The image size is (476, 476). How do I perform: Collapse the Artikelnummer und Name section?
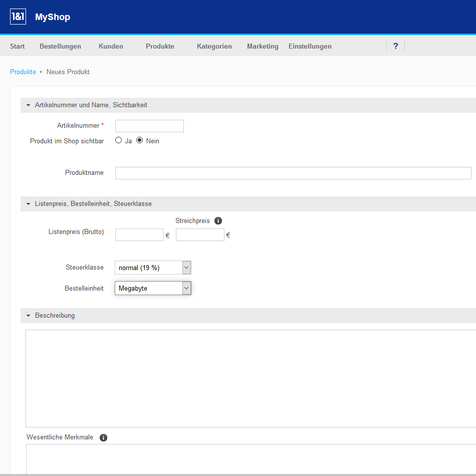[29, 105]
